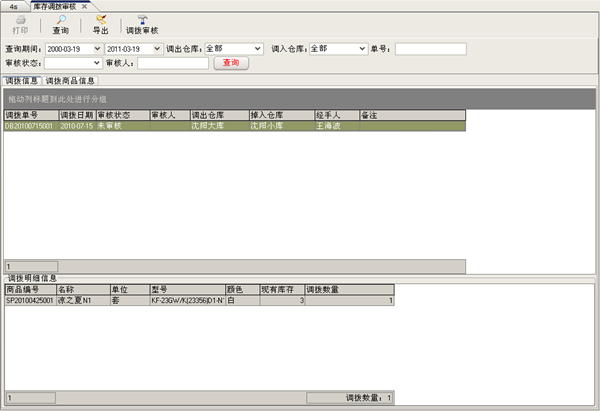Click the 查询 magnifier toolbar icon

pyautogui.click(x=60, y=24)
